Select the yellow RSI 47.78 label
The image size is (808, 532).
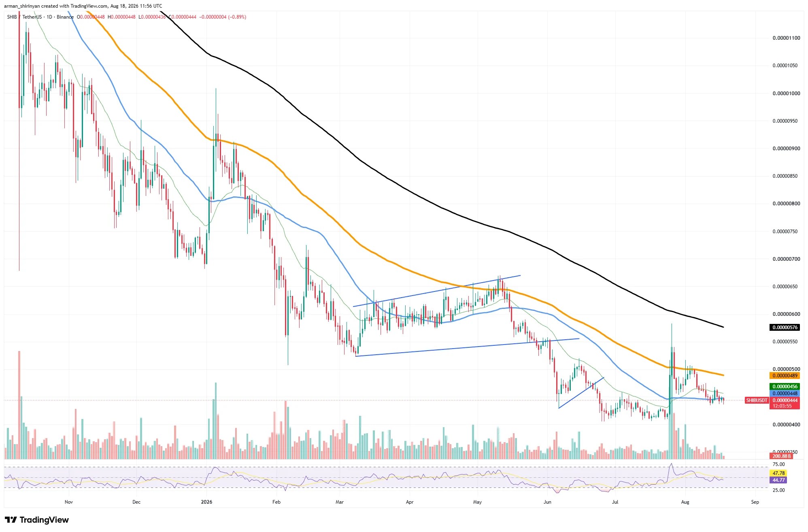[x=778, y=473]
